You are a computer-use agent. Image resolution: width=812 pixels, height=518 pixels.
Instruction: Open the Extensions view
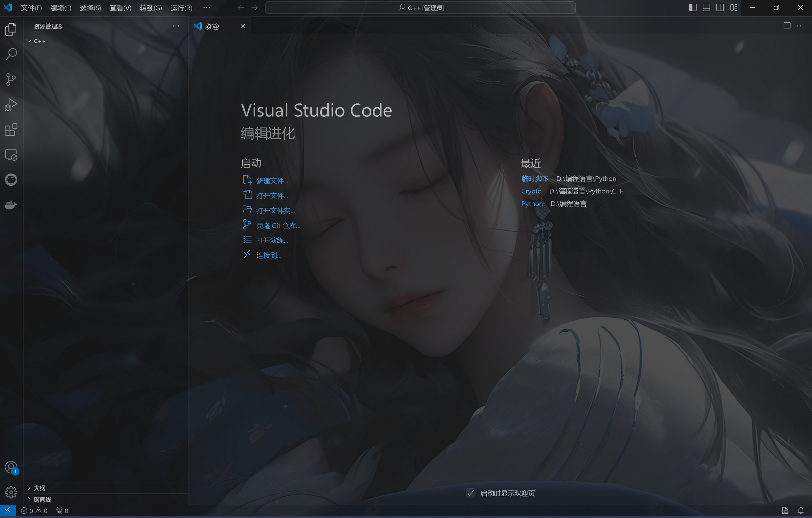pyautogui.click(x=11, y=129)
